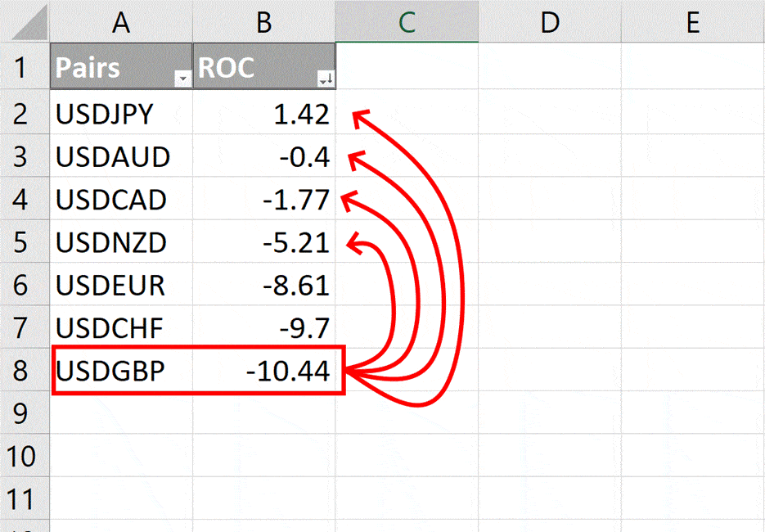
Task: Select row 10 header
Action: click(25, 455)
